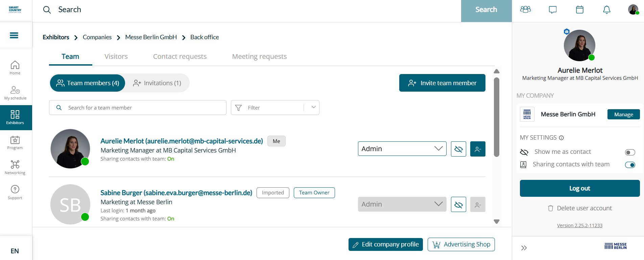Open the chat messages icon
The image size is (644, 260).
[553, 9]
